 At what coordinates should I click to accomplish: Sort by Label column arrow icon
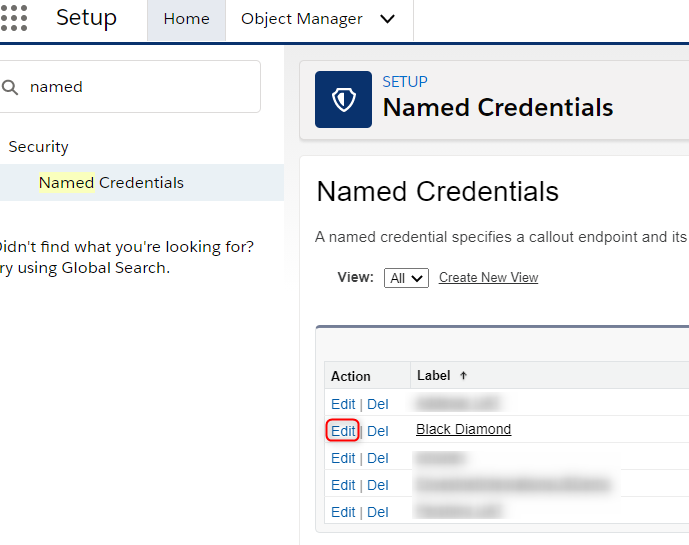463,375
